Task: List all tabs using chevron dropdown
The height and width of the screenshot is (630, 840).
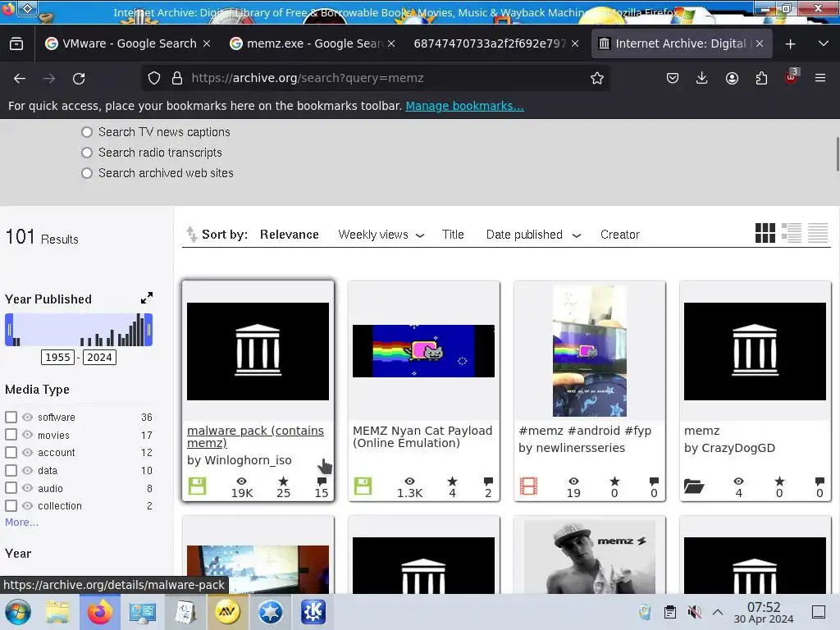Action: coord(824,43)
